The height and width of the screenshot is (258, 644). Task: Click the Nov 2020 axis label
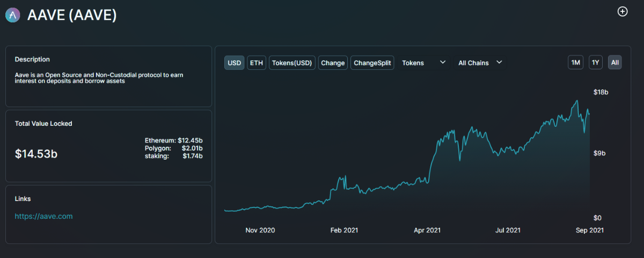(x=260, y=230)
